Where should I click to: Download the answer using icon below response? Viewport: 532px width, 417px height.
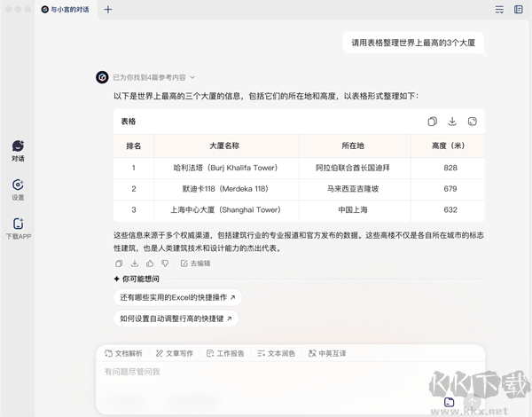point(135,264)
